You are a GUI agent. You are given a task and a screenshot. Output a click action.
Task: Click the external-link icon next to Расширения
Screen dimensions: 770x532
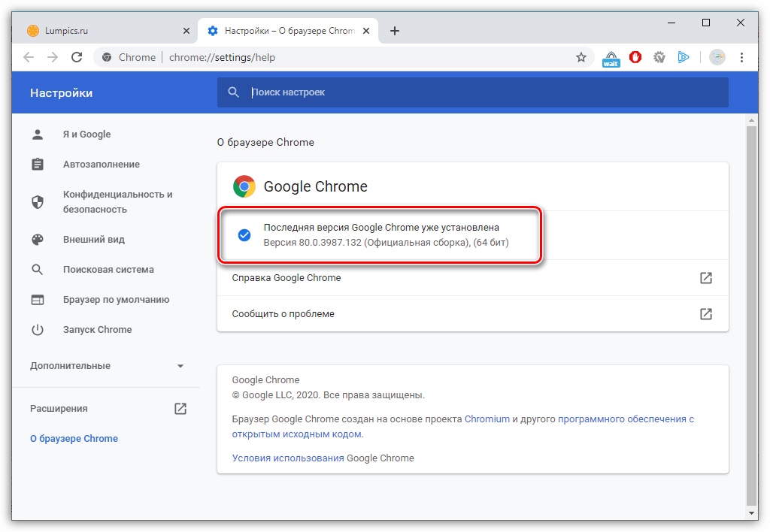click(180, 408)
